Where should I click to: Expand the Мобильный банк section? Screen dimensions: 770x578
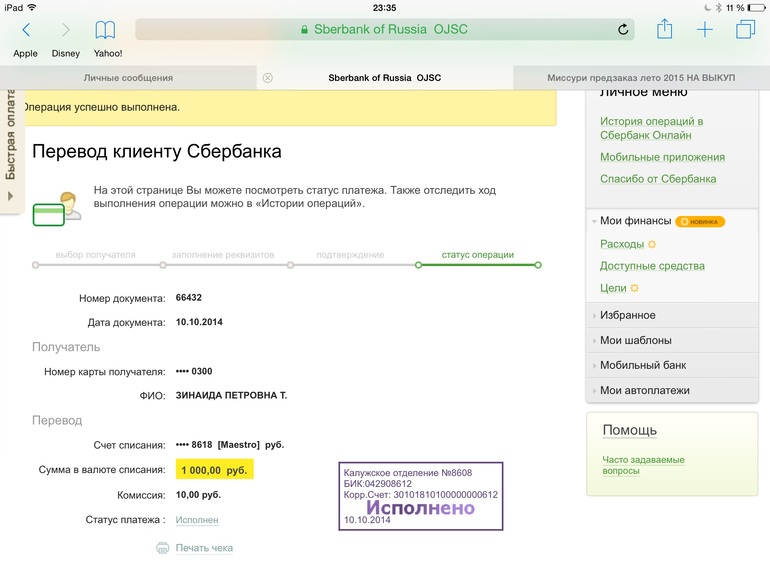coord(672,365)
